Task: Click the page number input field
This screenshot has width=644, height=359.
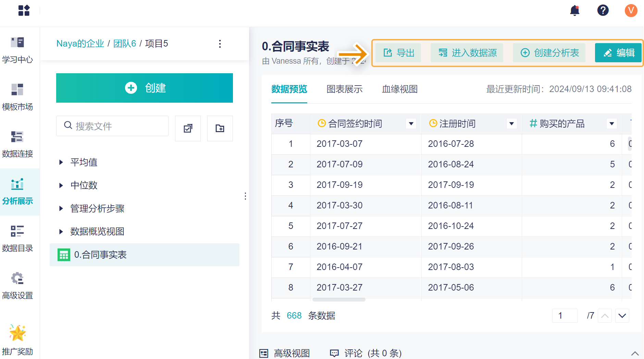Action: point(565,316)
